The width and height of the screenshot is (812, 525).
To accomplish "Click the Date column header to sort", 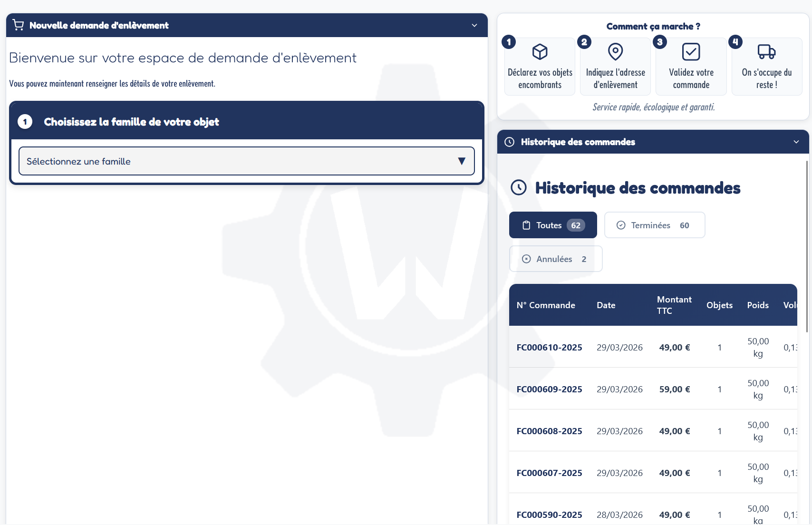I will pyautogui.click(x=606, y=305).
